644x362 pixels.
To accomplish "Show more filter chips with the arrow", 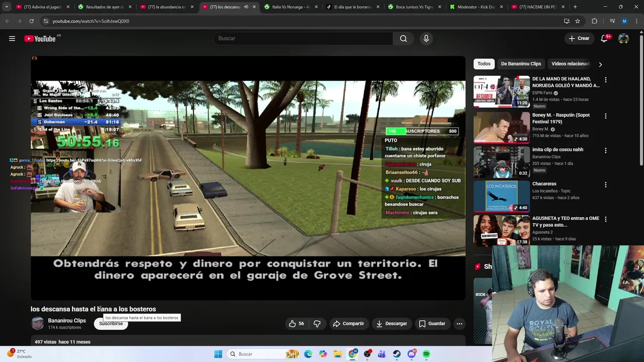I will [600, 64].
